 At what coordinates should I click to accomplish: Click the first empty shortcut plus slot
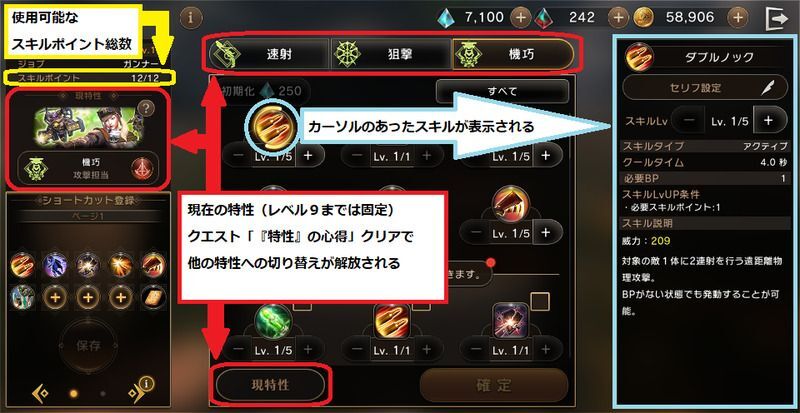[x=56, y=298]
